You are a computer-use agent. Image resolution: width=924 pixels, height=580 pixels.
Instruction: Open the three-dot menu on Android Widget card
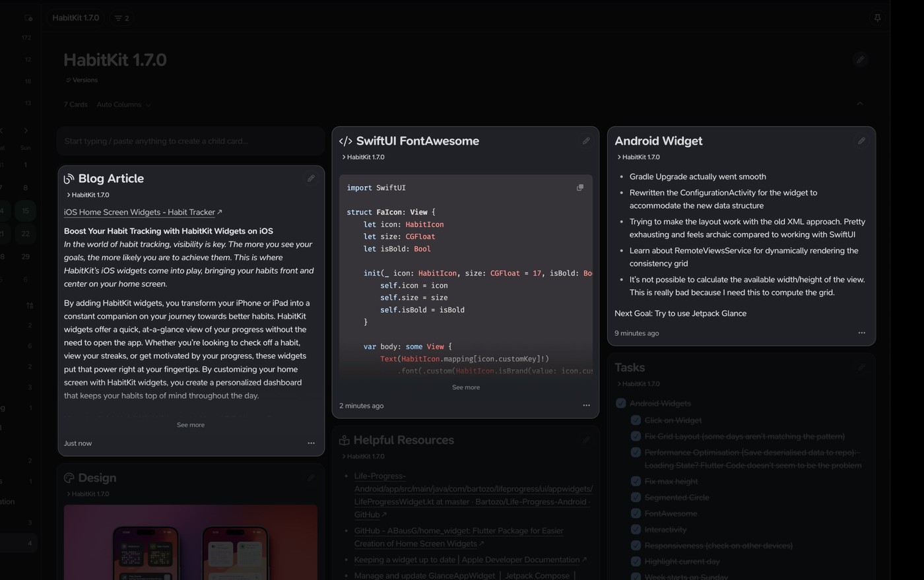click(861, 333)
